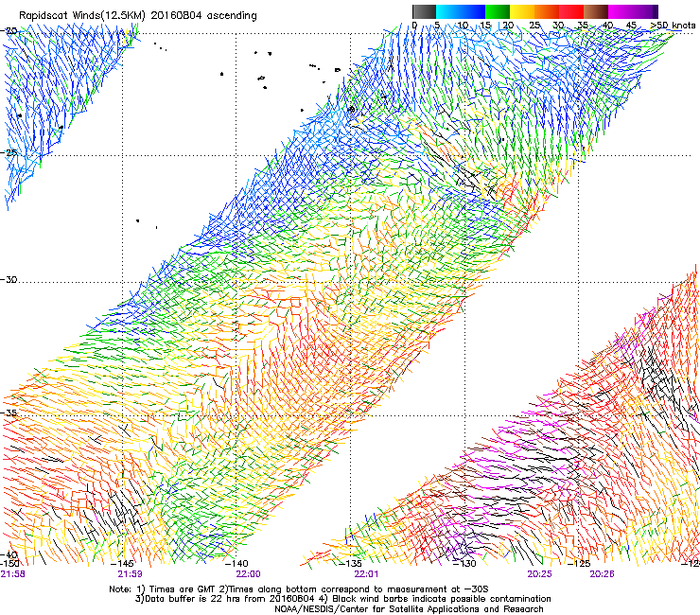Select the purple '21:58' time label

(13, 574)
